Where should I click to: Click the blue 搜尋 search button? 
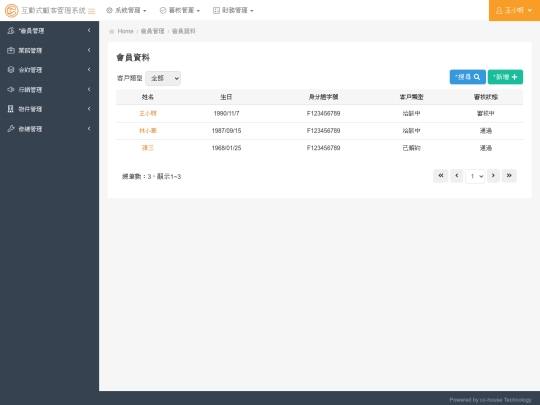coord(467,77)
